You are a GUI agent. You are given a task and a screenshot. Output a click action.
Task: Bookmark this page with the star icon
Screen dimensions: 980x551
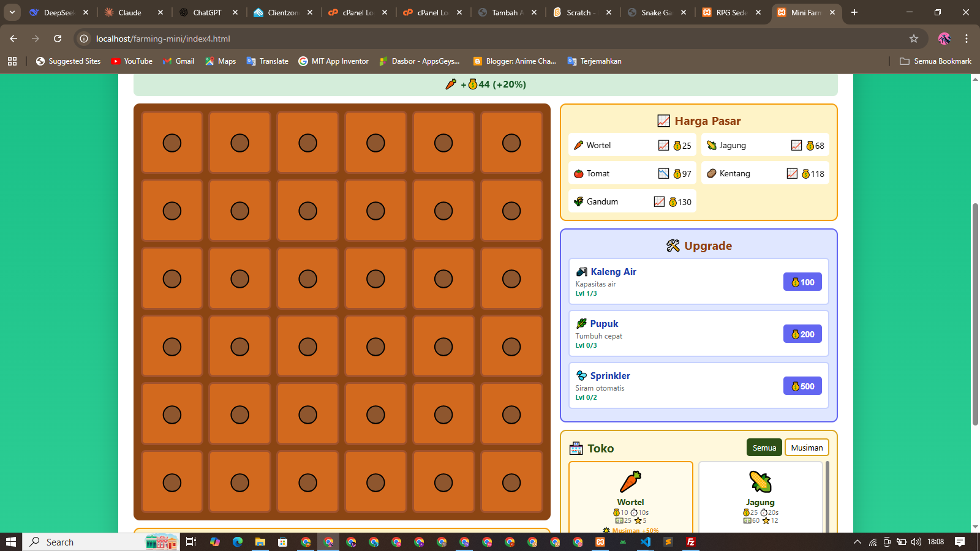[x=914, y=39]
